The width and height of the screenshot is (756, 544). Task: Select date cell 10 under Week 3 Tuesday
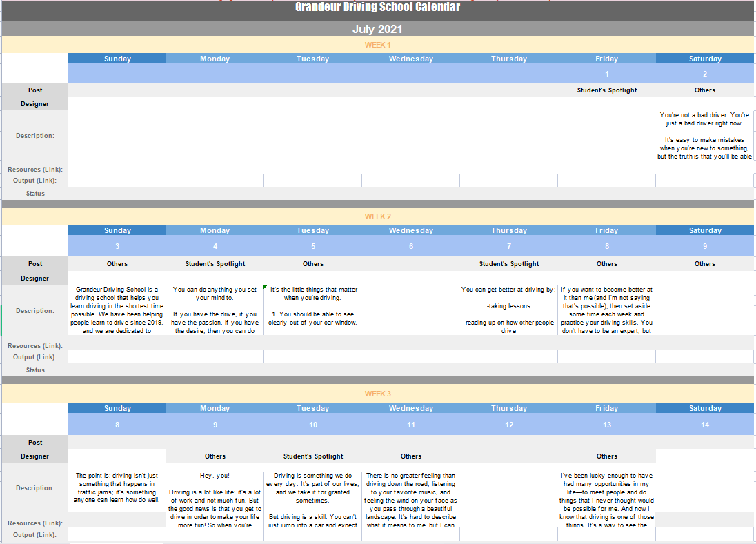pos(313,425)
